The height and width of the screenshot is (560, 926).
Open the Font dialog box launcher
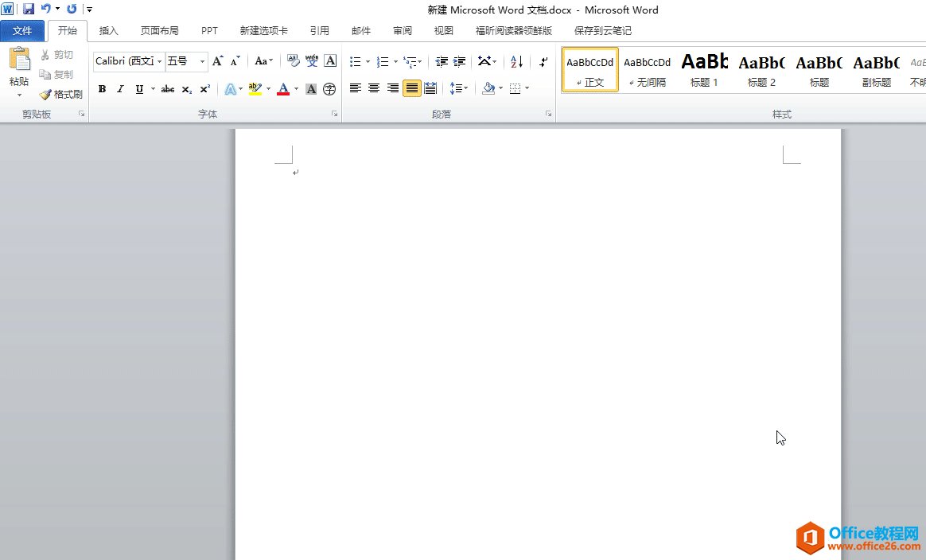point(334,114)
